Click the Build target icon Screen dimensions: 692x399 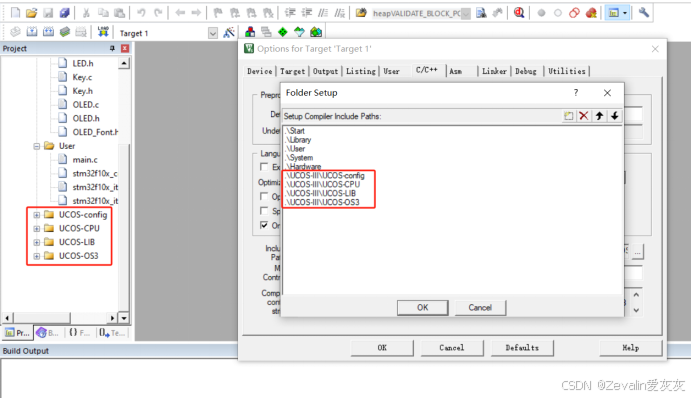[x=32, y=32]
